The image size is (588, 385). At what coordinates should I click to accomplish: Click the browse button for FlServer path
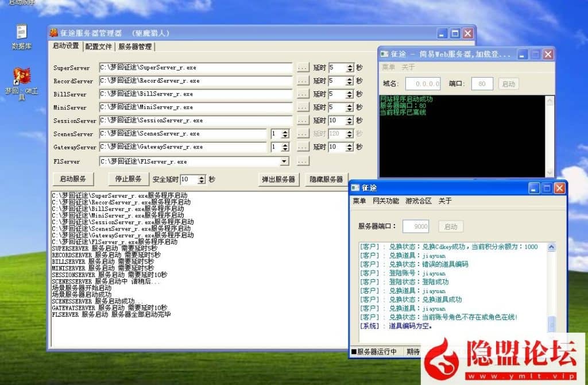[x=303, y=161]
